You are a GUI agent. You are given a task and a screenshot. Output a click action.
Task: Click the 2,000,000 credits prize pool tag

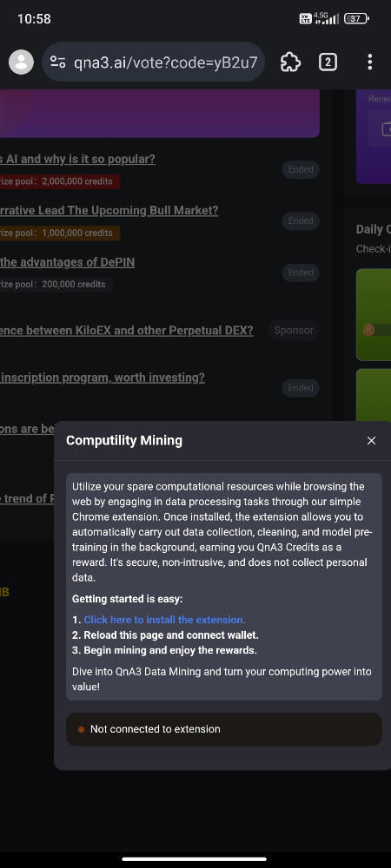60,181
